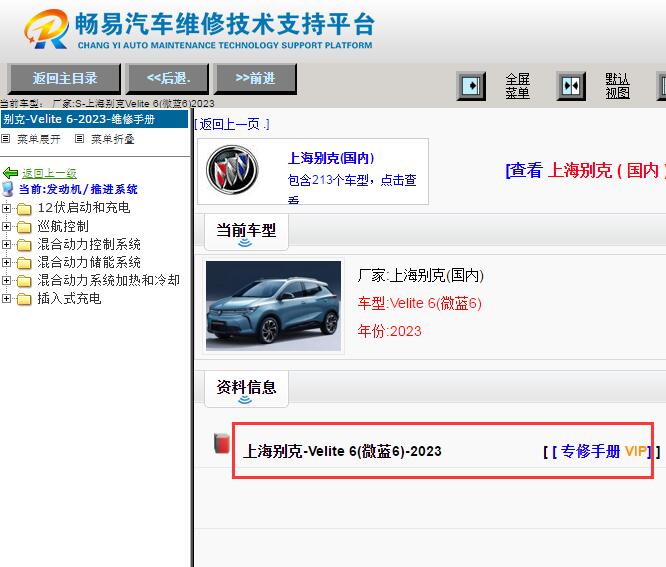
Task: Collapse all menus via 菜单折叠
Action: pos(113,139)
